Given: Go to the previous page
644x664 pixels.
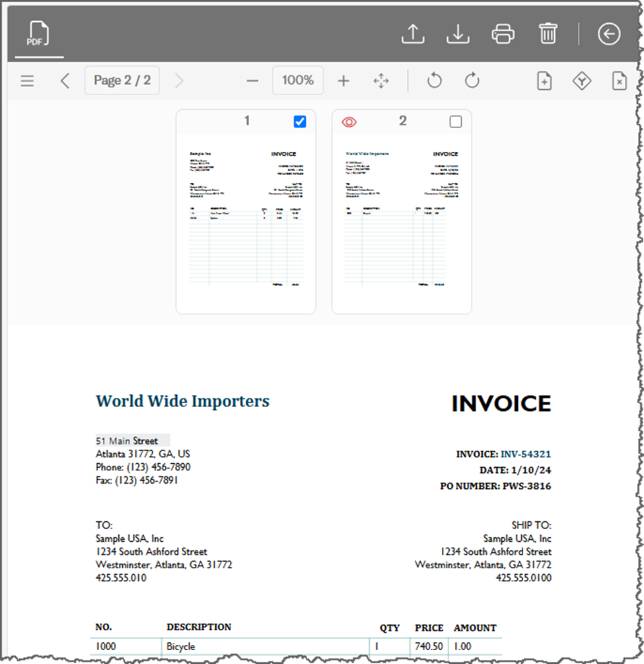Looking at the screenshot, I should [65, 81].
